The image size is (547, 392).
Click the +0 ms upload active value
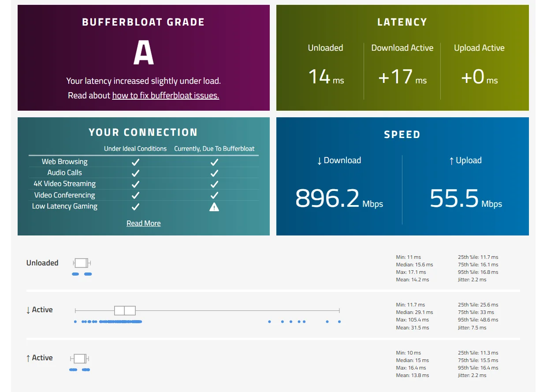coord(479,77)
